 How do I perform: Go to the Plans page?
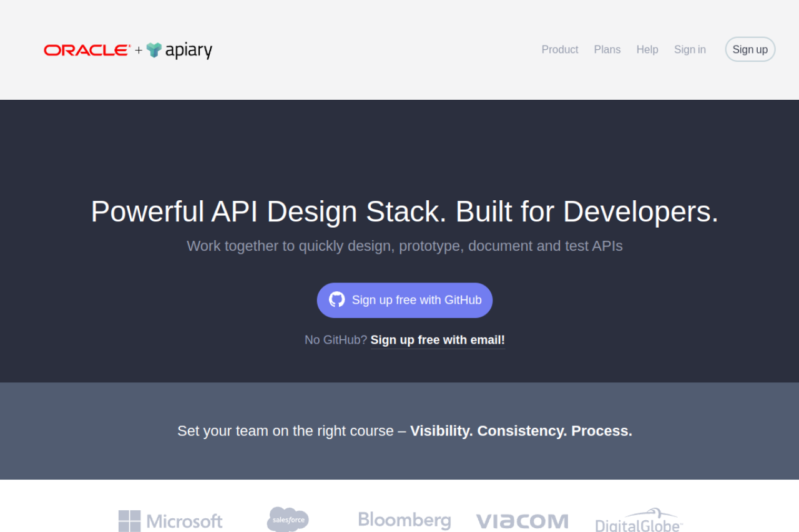pos(607,49)
